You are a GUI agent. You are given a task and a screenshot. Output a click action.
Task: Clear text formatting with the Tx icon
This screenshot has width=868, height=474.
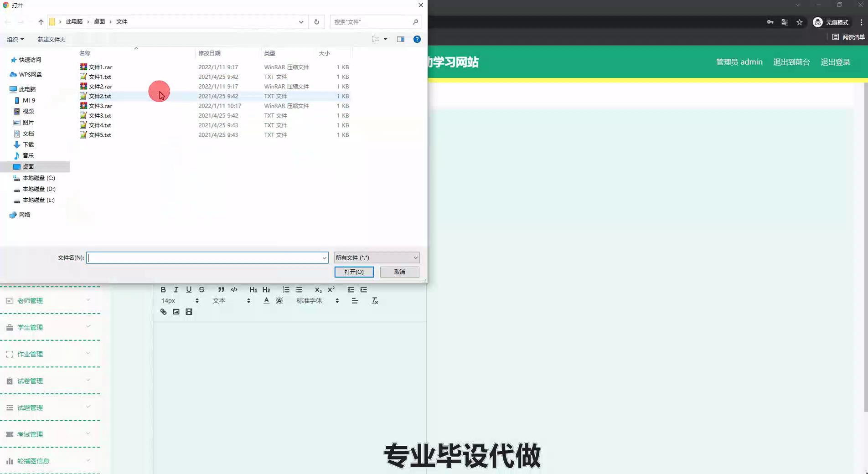(375, 301)
